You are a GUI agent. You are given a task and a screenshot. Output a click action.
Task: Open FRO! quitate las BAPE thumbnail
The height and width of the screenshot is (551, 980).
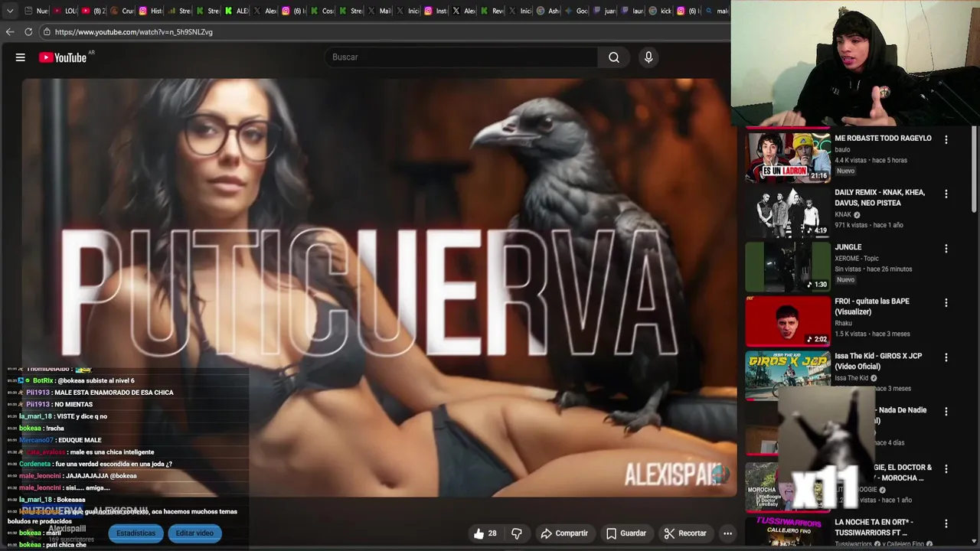coord(788,321)
